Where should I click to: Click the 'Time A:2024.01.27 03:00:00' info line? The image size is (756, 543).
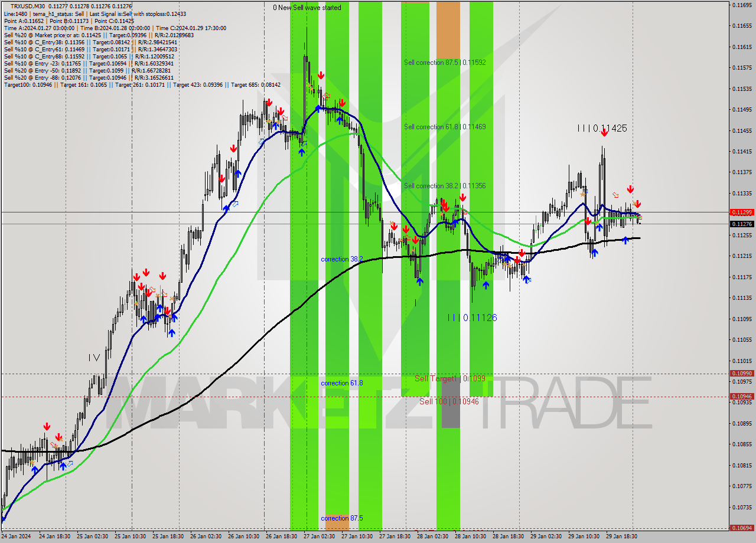115,28
